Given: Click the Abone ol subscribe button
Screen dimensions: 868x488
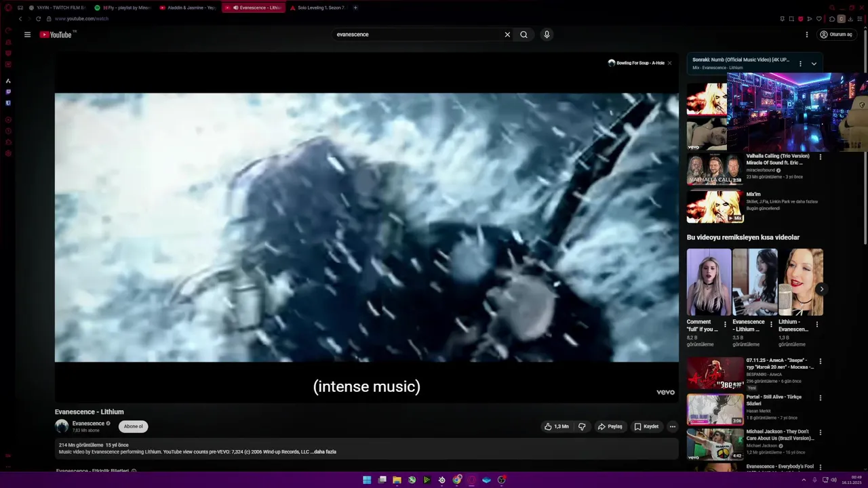Looking at the screenshot, I should [134, 426].
